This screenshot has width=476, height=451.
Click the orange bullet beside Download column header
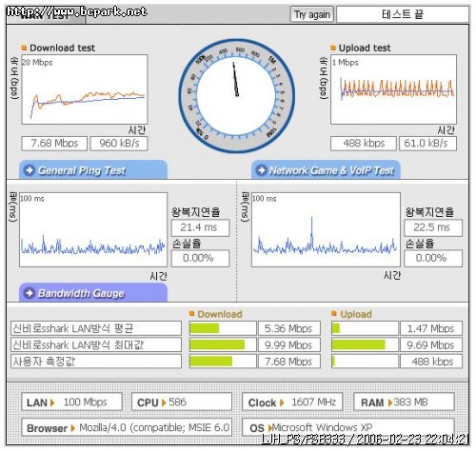(x=191, y=314)
